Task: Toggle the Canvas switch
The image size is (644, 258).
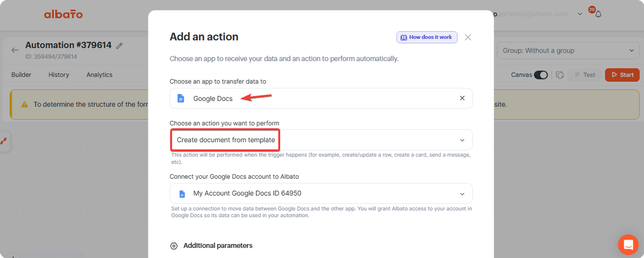Action: (x=541, y=75)
